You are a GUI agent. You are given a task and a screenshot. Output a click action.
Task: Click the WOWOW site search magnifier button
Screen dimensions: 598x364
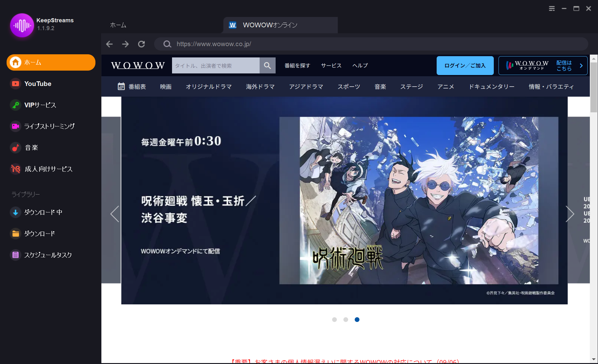point(267,65)
